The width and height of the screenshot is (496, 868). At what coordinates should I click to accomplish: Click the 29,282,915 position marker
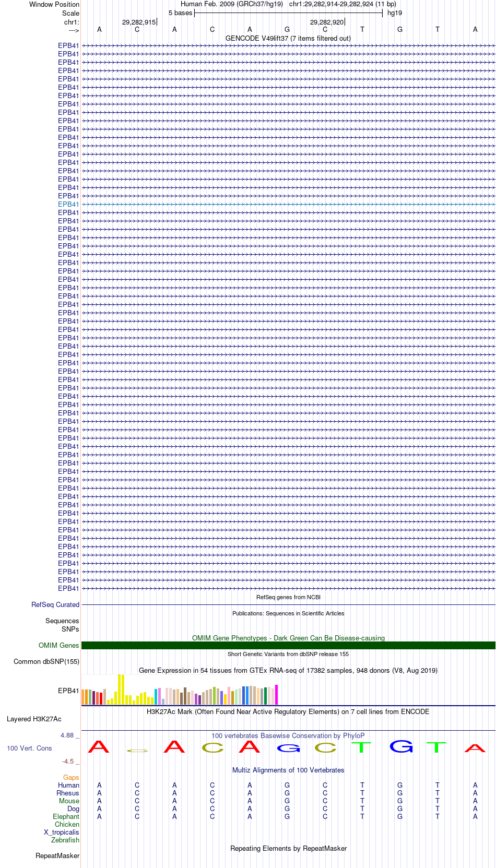pos(139,22)
